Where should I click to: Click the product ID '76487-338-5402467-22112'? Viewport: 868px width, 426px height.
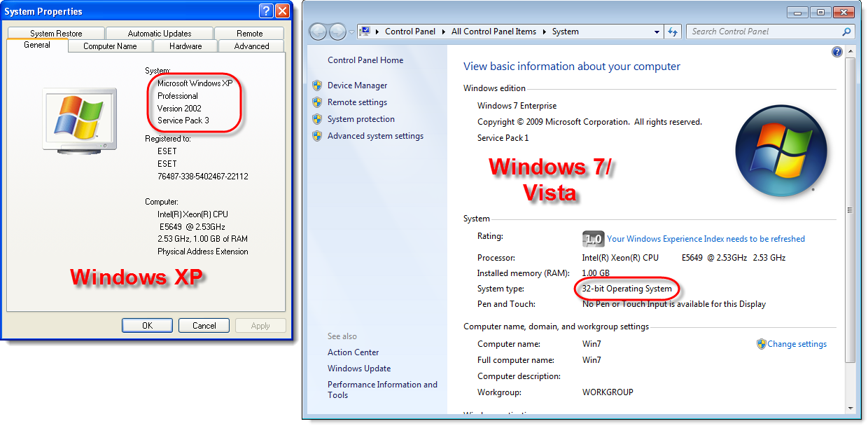coord(203,177)
